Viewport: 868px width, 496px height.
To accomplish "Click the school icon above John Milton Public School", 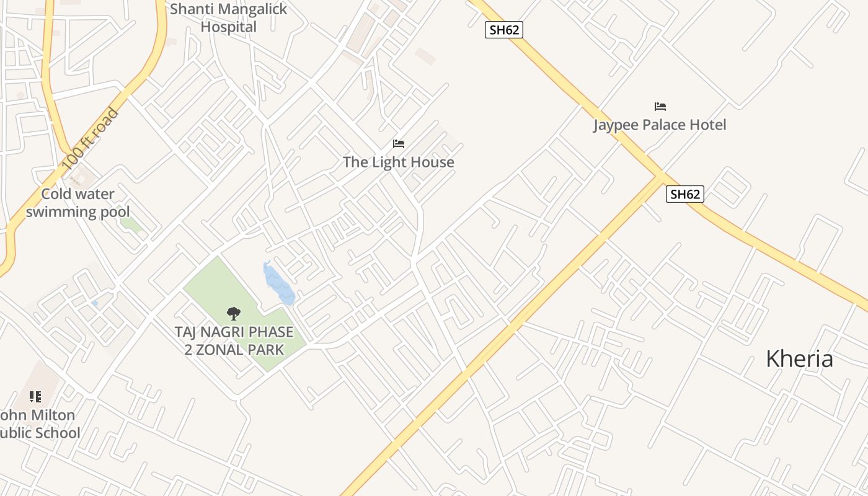I will (36, 396).
